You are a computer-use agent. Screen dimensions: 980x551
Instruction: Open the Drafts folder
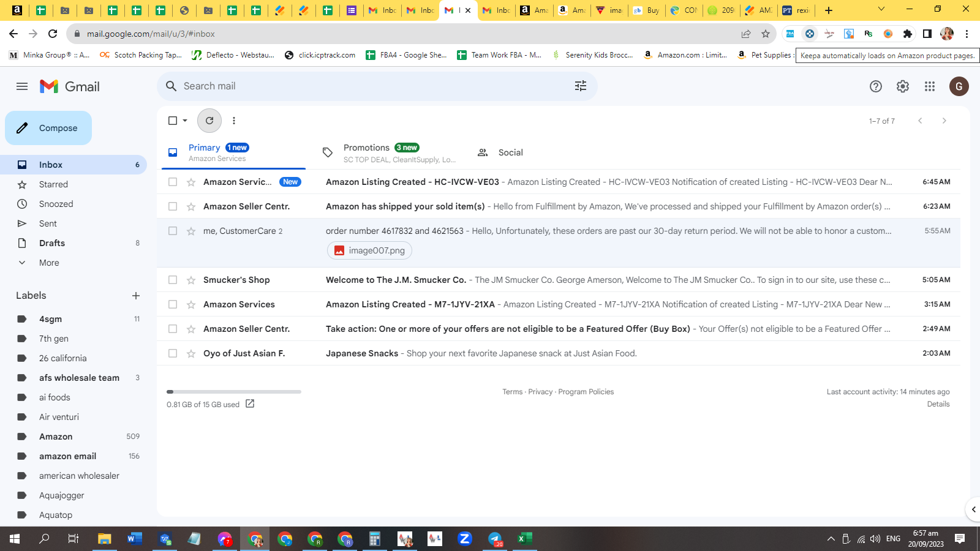73,243
